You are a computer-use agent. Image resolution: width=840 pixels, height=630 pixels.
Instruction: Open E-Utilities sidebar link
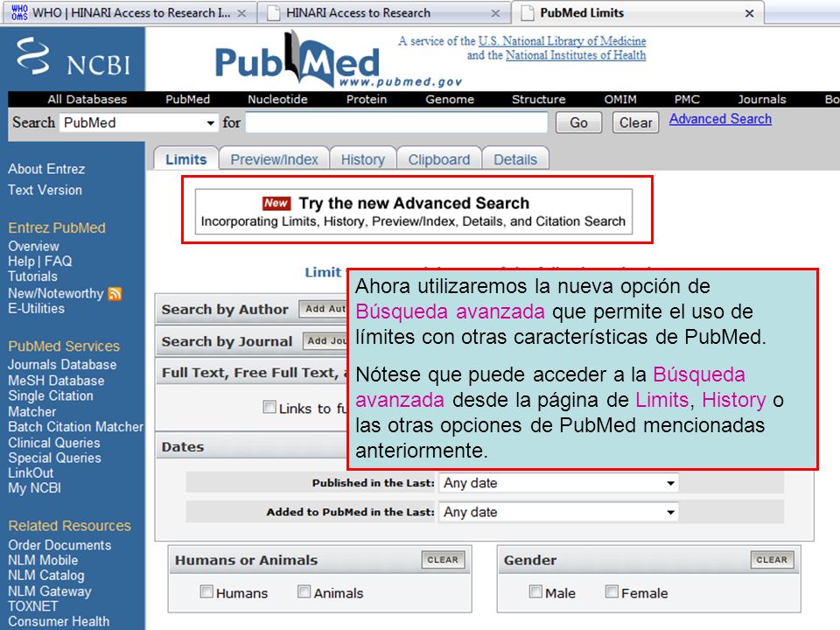[x=36, y=309]
